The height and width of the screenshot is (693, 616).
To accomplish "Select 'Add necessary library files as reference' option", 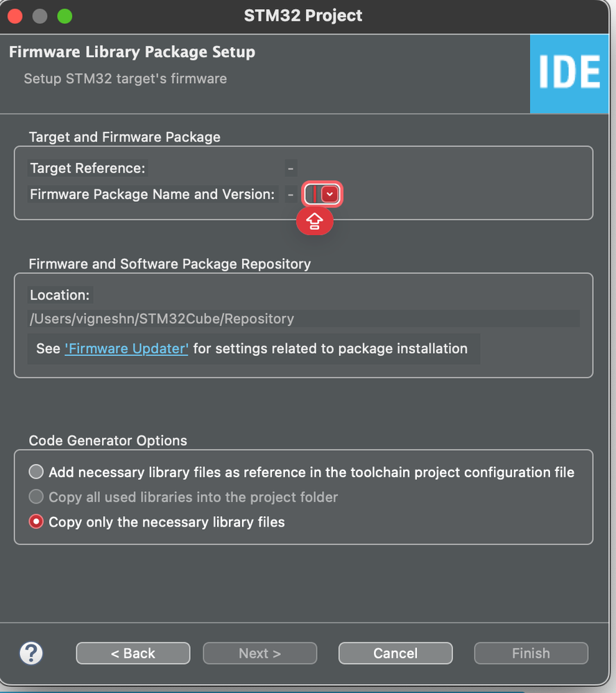I will [36, 472].
